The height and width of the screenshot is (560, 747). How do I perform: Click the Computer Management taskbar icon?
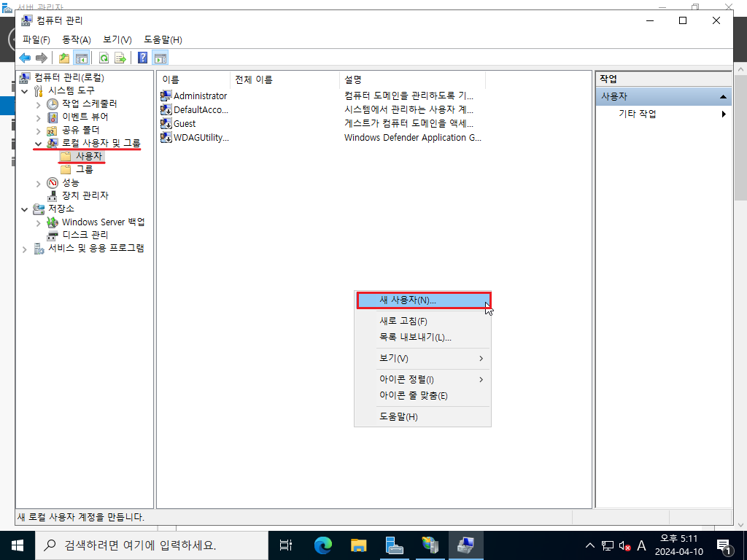(465, 545)
